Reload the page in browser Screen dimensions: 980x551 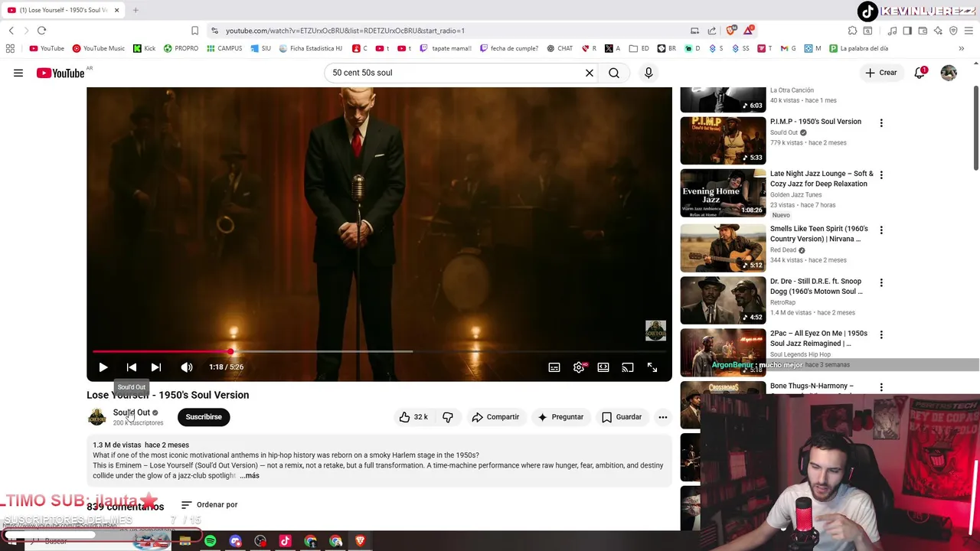pos(41,31)
